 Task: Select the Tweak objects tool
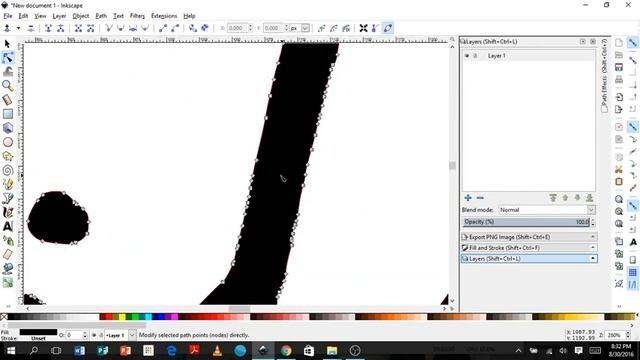[x=7, y=71]
